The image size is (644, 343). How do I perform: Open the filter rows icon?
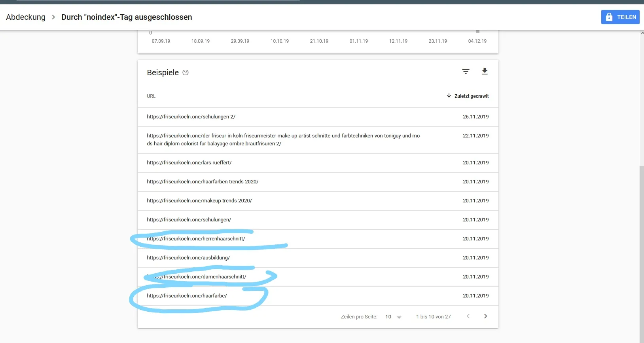[466, 71]
